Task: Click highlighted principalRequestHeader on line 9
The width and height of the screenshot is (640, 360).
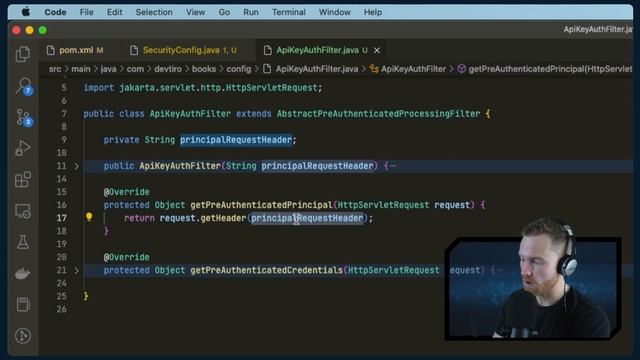Action: [236, 140]
